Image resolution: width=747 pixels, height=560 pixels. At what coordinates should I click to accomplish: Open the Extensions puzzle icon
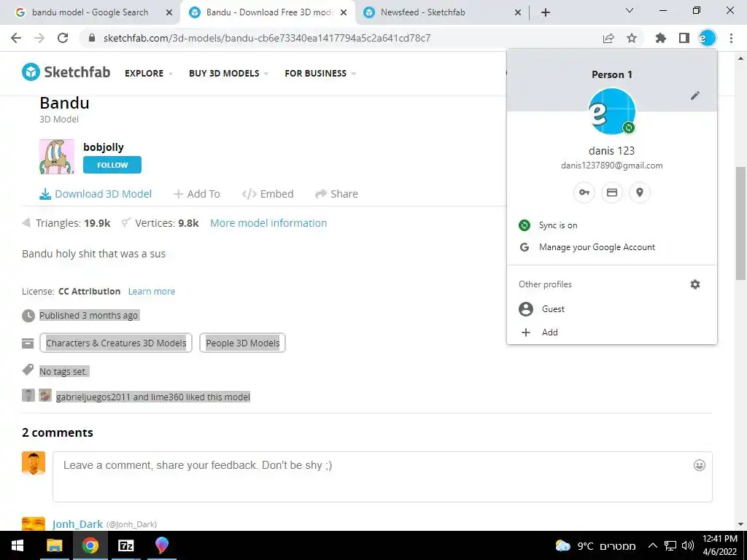tap(661, 38)
